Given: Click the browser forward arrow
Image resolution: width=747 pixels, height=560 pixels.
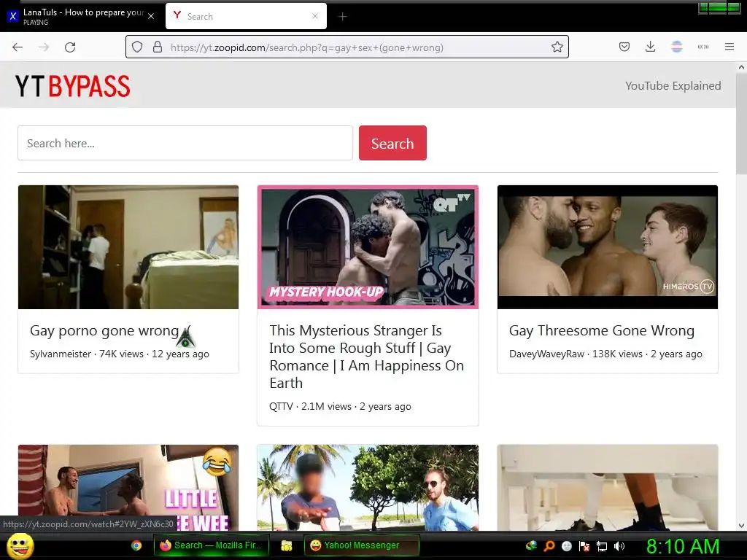Looking at the screenshot, I should 44,47.
